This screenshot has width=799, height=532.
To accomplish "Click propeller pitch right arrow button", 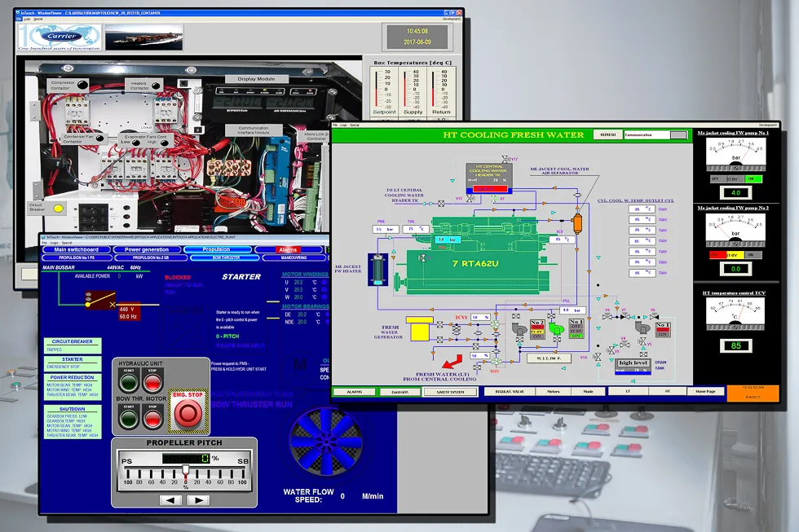I will point(198,500).
